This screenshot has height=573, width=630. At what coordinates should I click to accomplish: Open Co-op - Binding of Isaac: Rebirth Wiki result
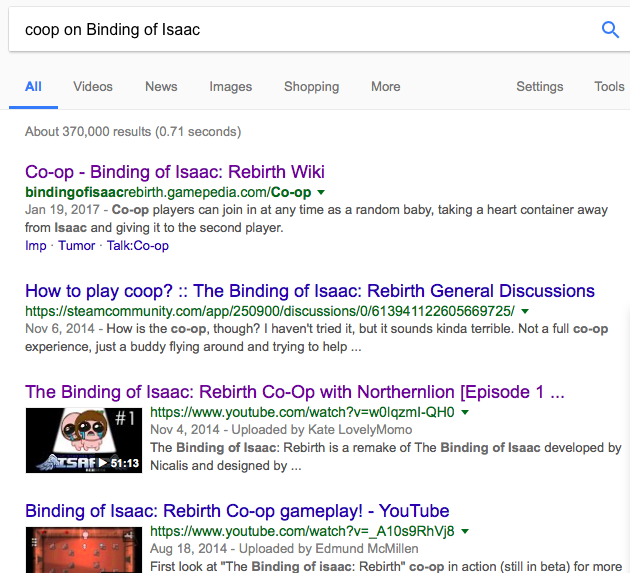click(175, 172)
